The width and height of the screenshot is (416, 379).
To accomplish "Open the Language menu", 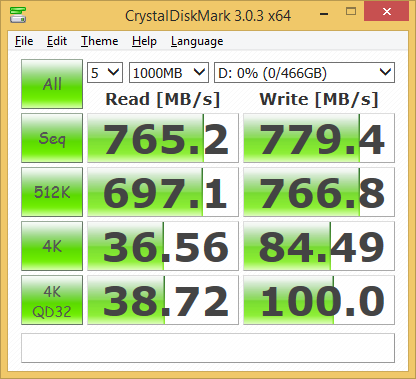I will pyautogui.click(x=197, y=41).
